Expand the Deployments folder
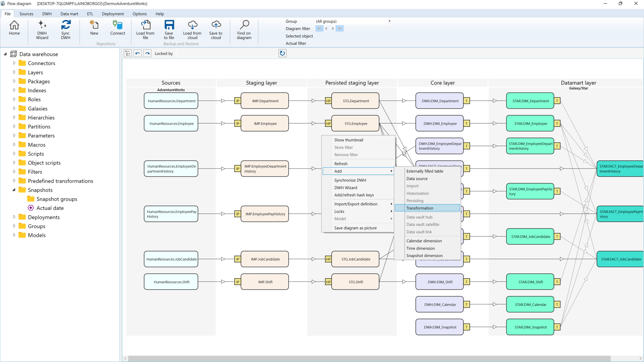Screen dimensions: 644x362 point(14,217)
